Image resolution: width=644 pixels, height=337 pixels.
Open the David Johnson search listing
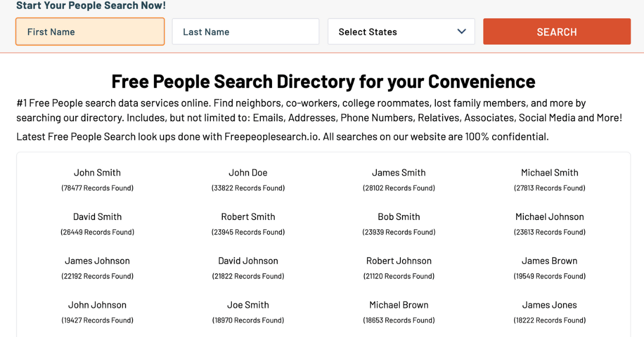coord(248,260)
